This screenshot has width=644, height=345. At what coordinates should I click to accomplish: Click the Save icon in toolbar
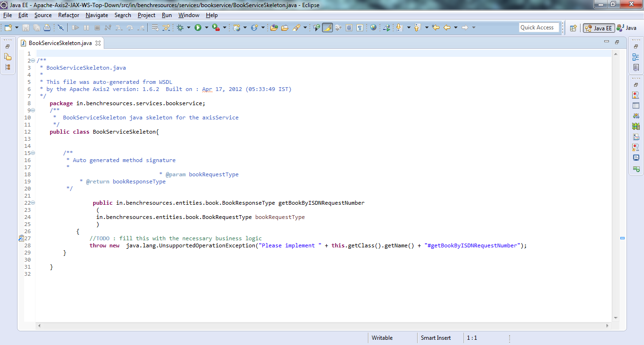pos(26,27)
